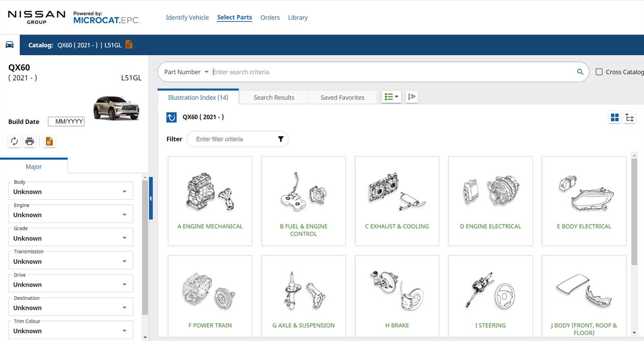The height and width of the screenshot is (341, 644).
Task: Switch to tree view icon
Action: 630,118
